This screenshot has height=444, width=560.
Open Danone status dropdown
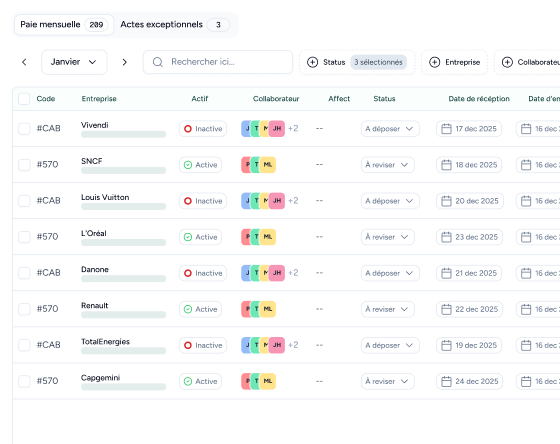pos(390,273)
